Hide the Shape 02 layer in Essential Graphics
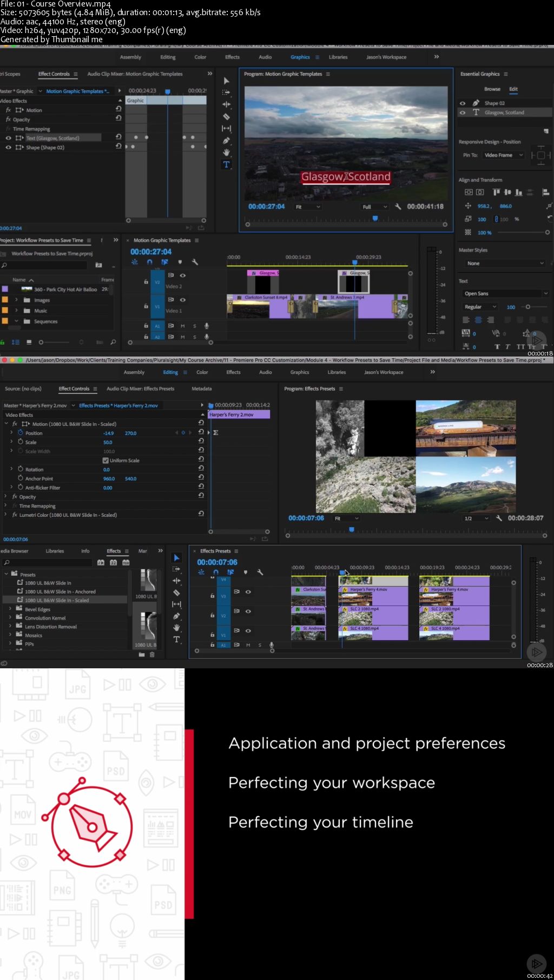554x980 pixels. coord(463,103)
